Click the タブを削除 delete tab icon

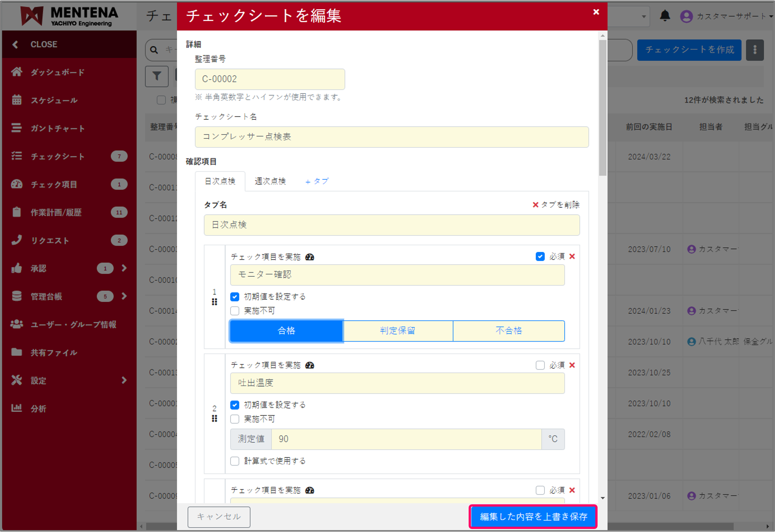(535, 205)
